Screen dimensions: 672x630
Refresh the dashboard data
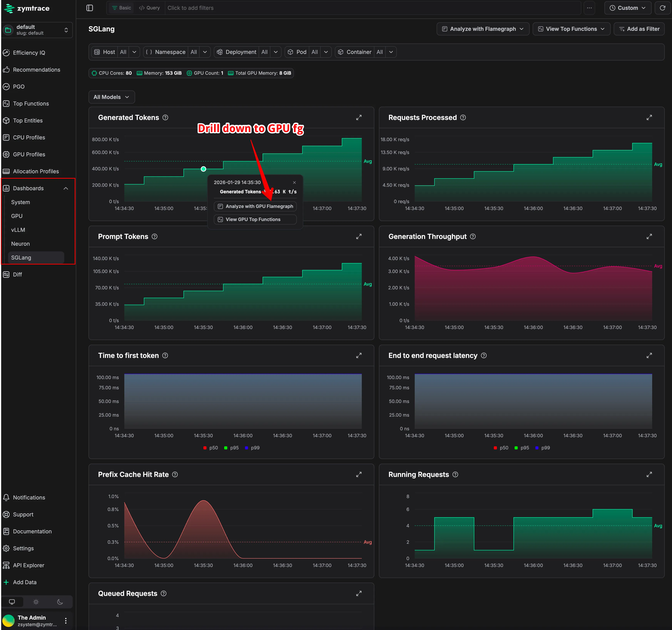point(662,8)
